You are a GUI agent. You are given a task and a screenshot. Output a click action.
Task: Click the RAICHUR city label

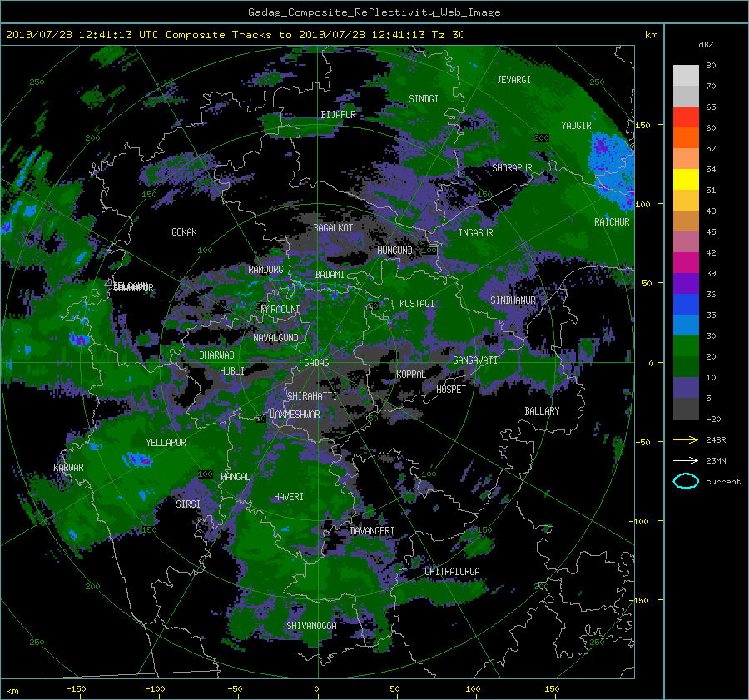coord(612,222)
